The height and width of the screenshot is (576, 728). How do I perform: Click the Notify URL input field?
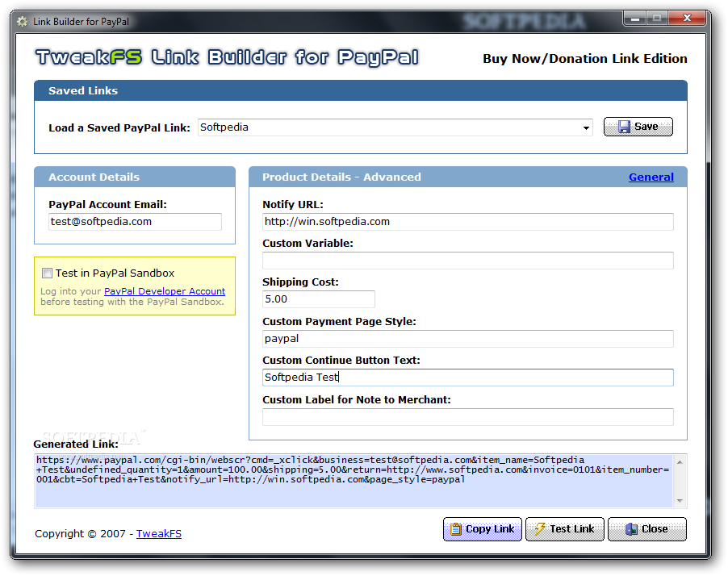tap(467, 221)
